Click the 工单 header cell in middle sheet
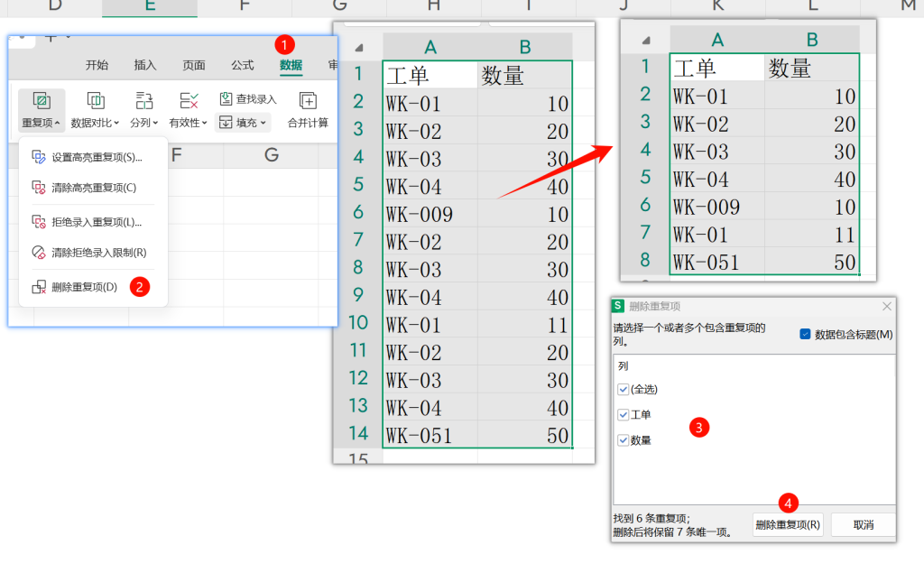Viewport: 924px width, 582px height. 430,76
